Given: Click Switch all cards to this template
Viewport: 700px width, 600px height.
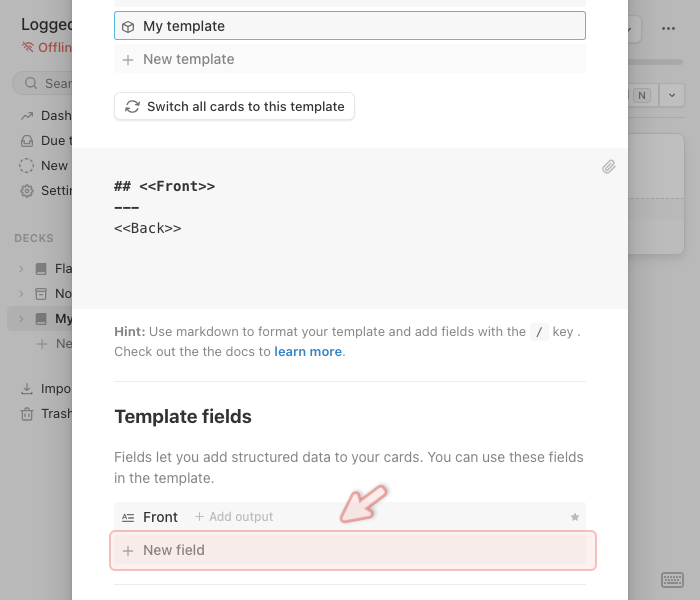Looking at the screenshot, I should pos(234,106).
